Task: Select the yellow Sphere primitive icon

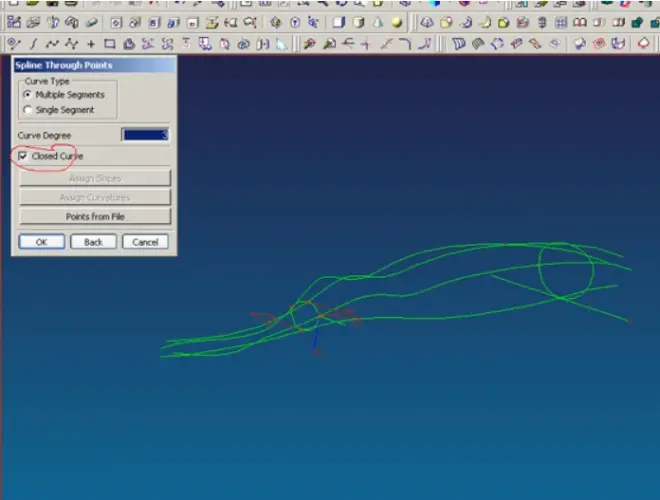Action: pos(397,22)
